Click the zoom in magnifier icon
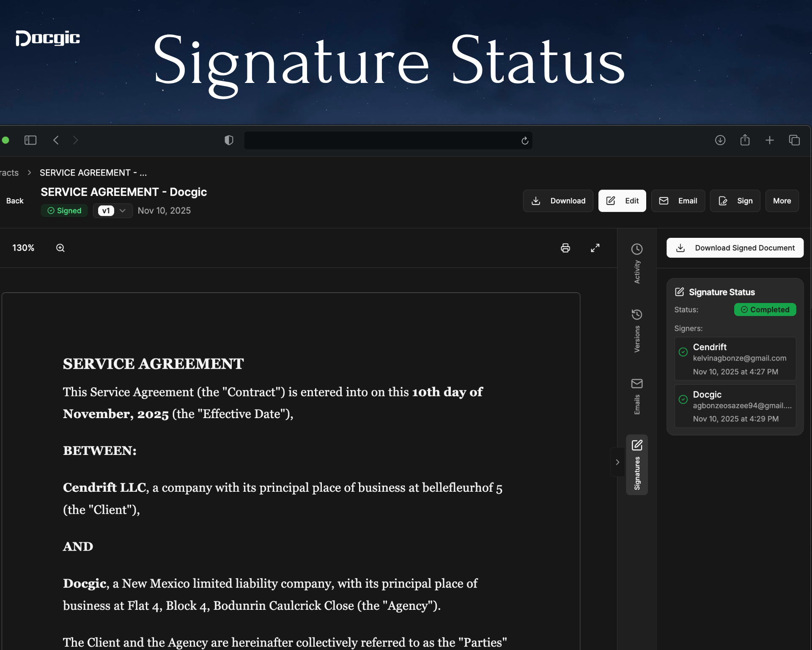This screenshot has width=812, height=650. pos(60,248)
